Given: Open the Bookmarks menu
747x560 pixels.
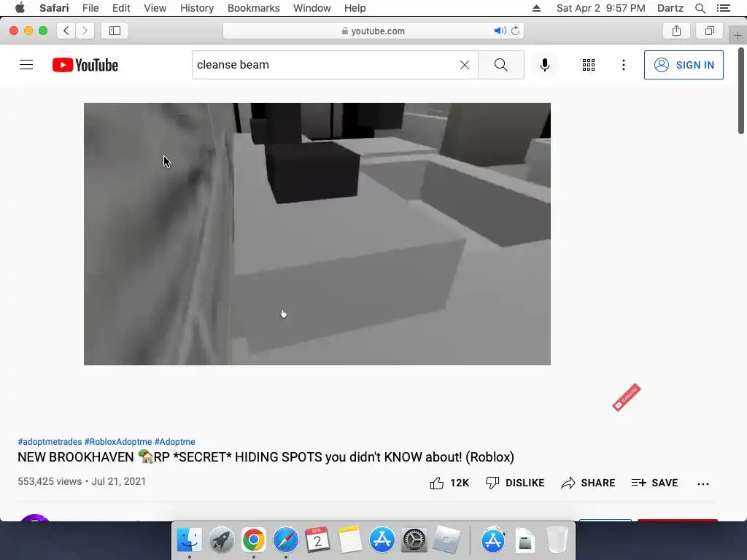Looking at the screenshot, I should 253,8.
